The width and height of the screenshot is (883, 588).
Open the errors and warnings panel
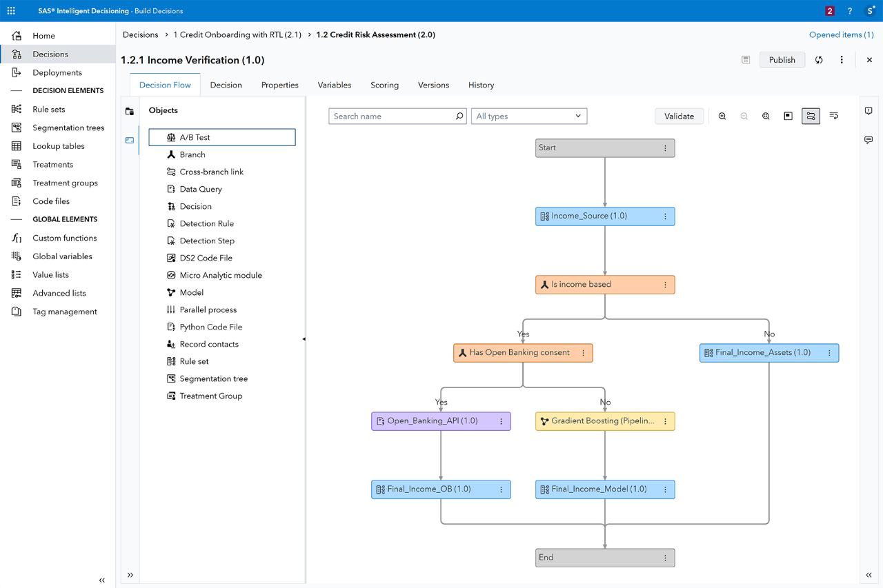(869, 110)
